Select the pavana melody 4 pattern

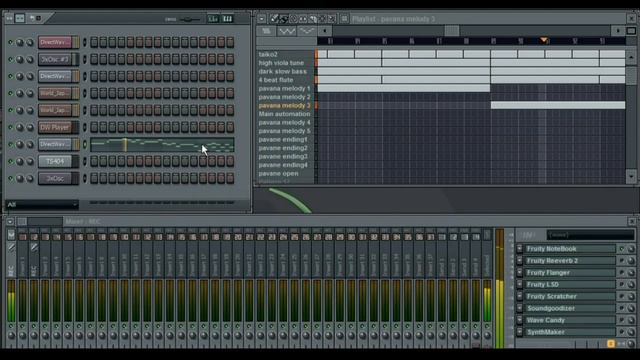click(x=284, y=122)
